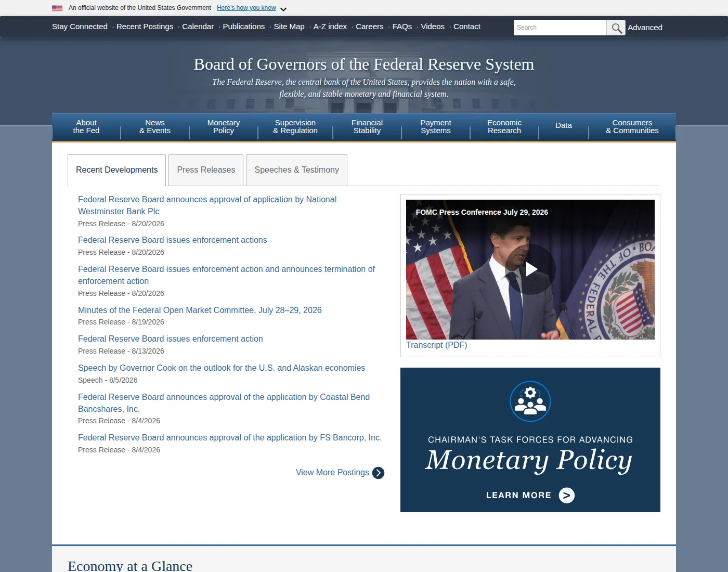Viewport: 728px width, 572px height.
Task: Click the task forces people-gear icon
Action: pos(530,401)
